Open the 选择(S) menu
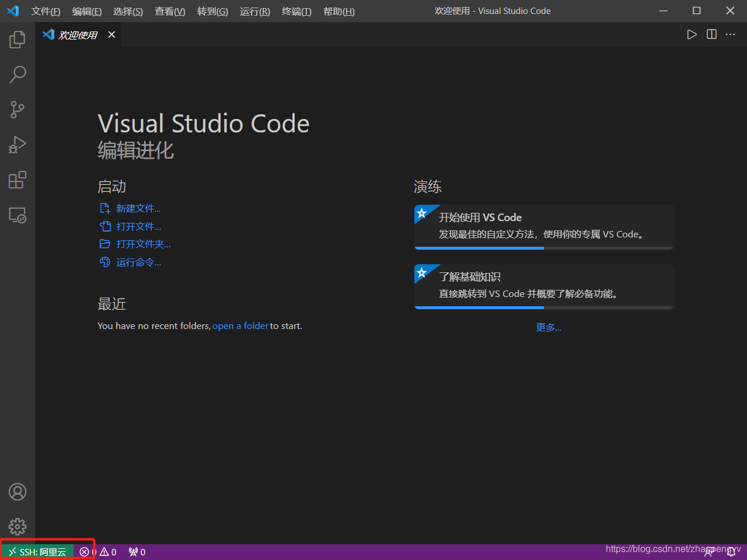Viewport: 747px width, 560px height. pos(128,11)
